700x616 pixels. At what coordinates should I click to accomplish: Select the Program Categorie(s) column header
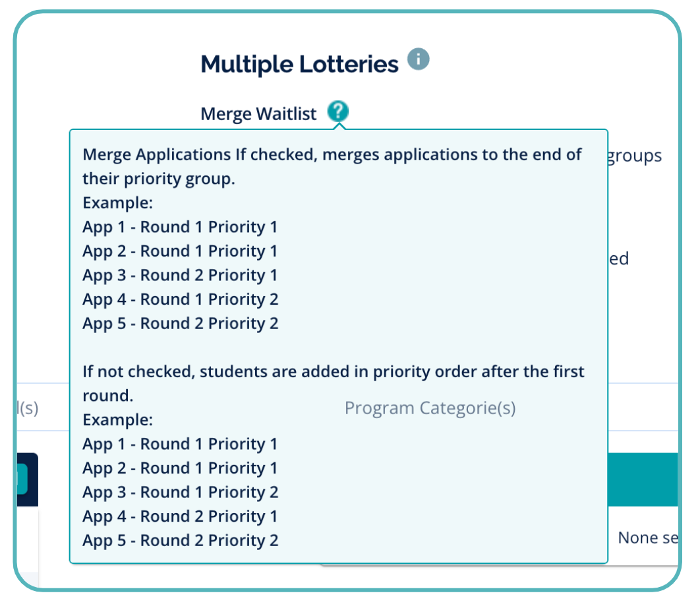coord(430,408)
